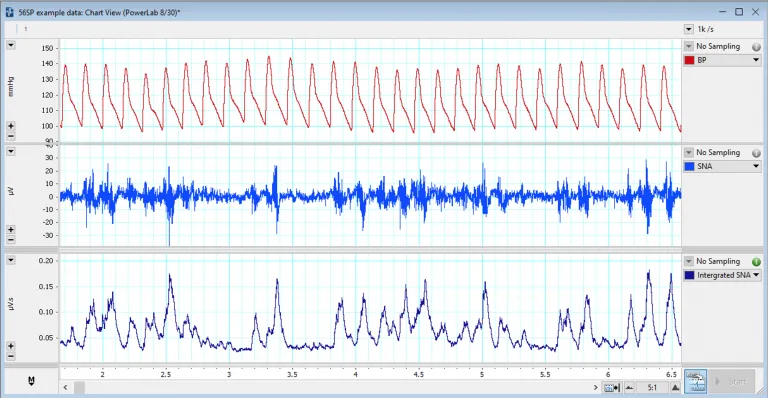The width and height of the screenshot is (768, 398).
Task: Click the 150 value on the BP amplitude axis
Action: (48, 48)
